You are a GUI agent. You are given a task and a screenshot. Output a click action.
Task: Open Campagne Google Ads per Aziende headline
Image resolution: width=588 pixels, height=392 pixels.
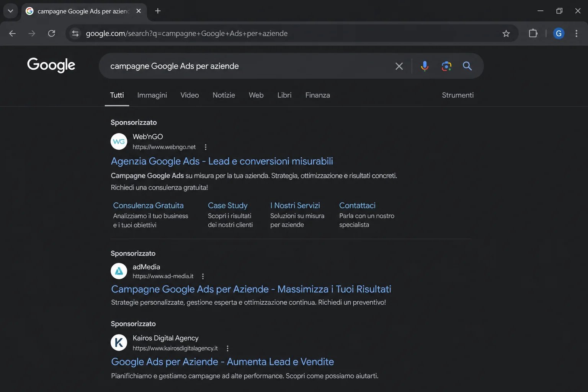pos(251,289)
